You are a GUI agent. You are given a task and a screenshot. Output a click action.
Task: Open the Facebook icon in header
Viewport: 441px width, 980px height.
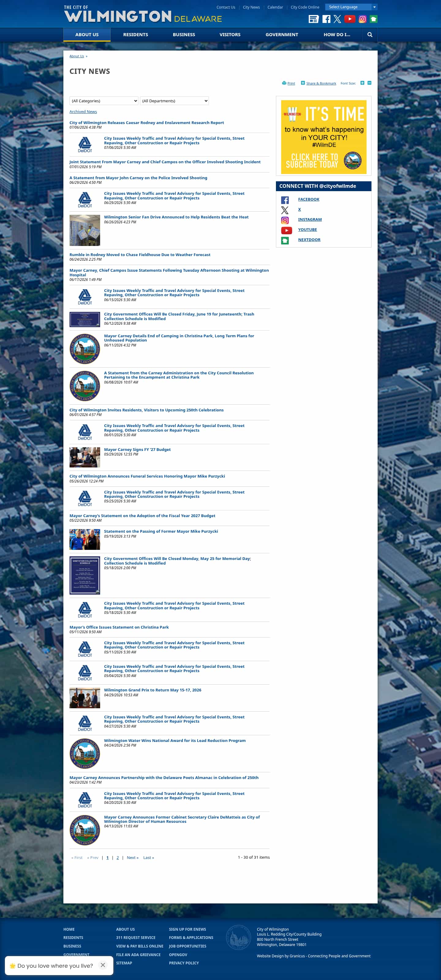point(326,19)
